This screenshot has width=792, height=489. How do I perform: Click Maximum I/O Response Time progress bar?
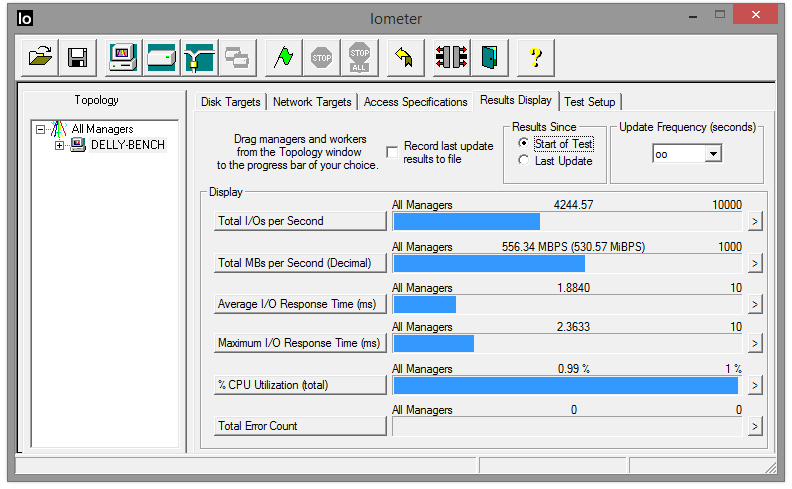point(567,344)
